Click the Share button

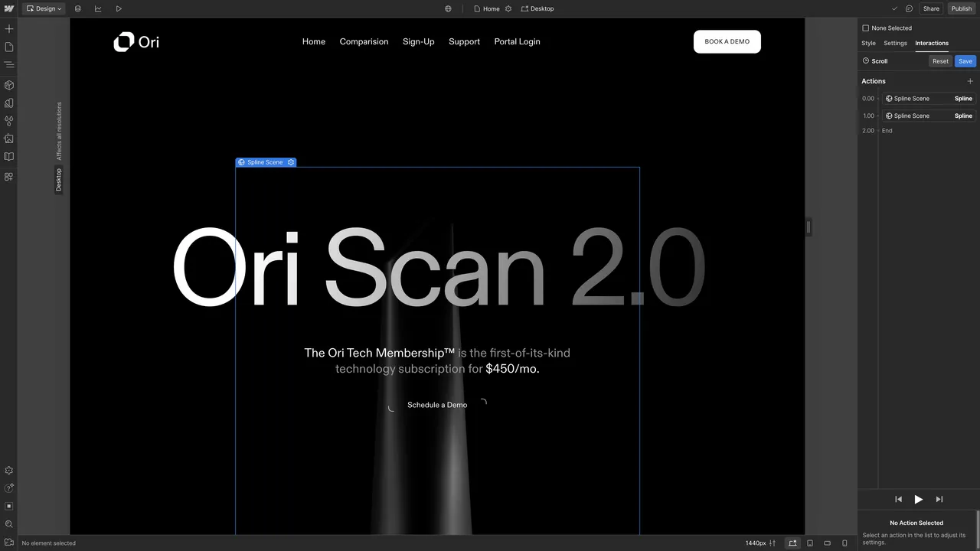coord(931,8)
